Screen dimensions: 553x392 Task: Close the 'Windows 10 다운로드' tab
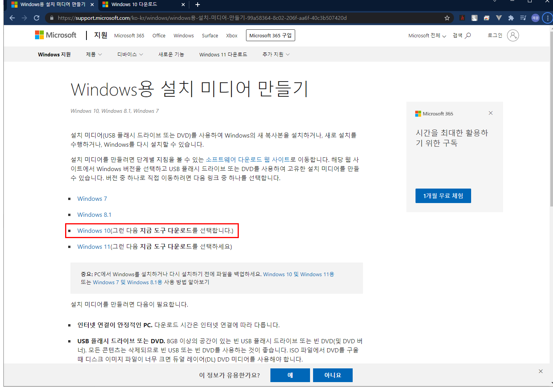pyautogui.click(x=183, y=5)
